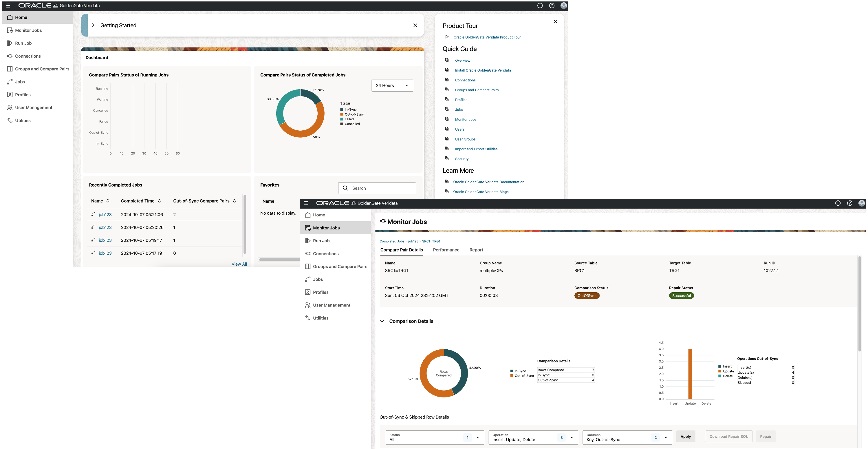Screen dimensions: 868x449
Task: Switch to the Performance tab
Action: [446, 250]
